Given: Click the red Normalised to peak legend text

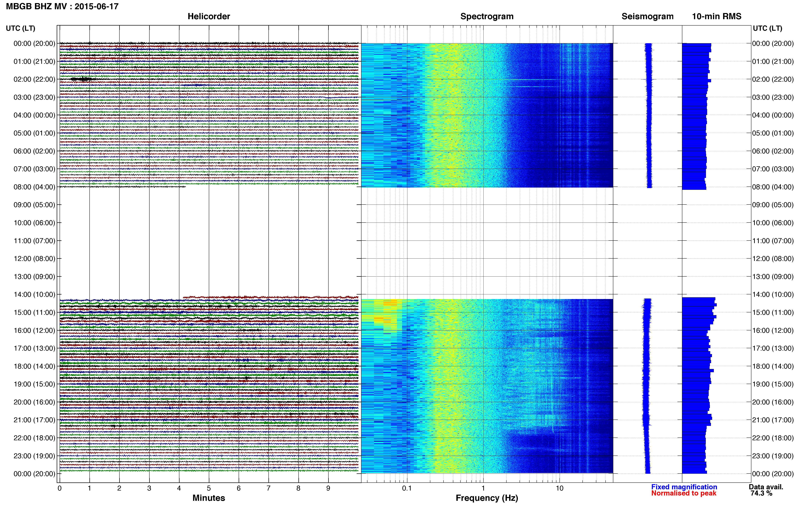Looking at the screenshot, I should [x=684, y=493].
